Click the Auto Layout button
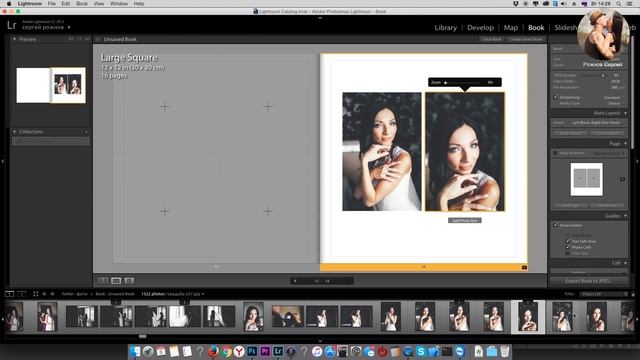 571,133
